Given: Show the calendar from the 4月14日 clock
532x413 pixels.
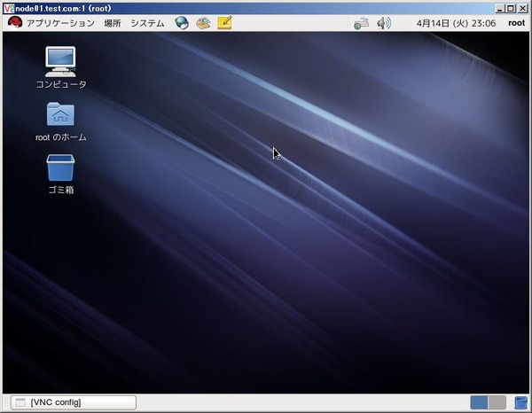Looking at the screenshot, I should pyautogui.click(x=456, y=23).
